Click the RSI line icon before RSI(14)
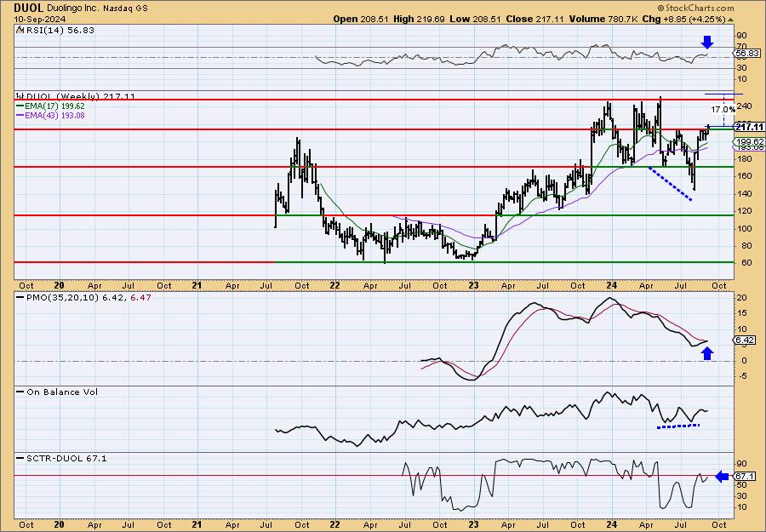 tap(20, 30)
